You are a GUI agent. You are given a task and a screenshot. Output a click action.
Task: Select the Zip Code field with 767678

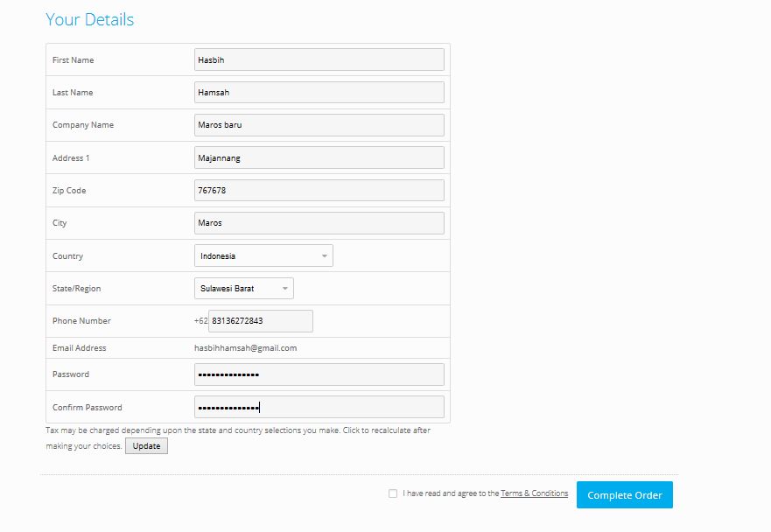(319, 190)
